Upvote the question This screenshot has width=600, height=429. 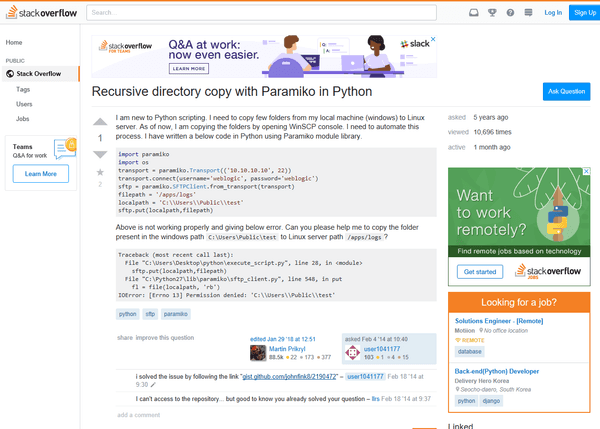tap(99, 121)
